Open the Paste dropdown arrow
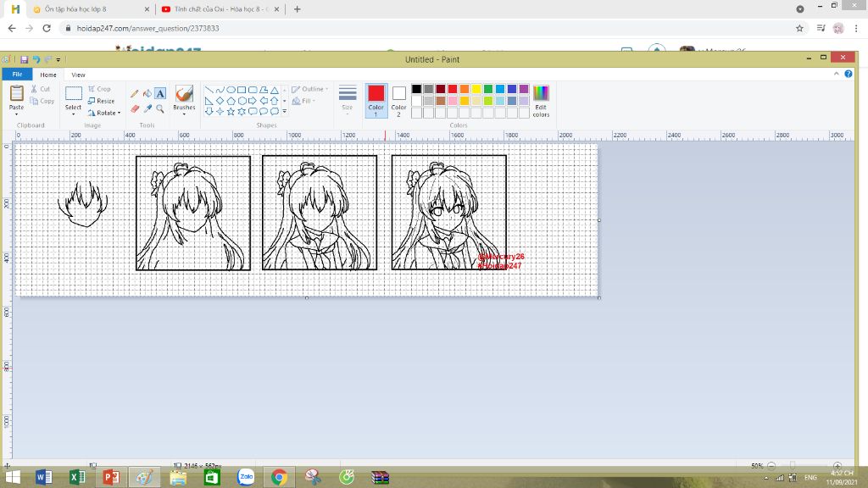This screenshot has height=488, width=868. coord(17,114)
